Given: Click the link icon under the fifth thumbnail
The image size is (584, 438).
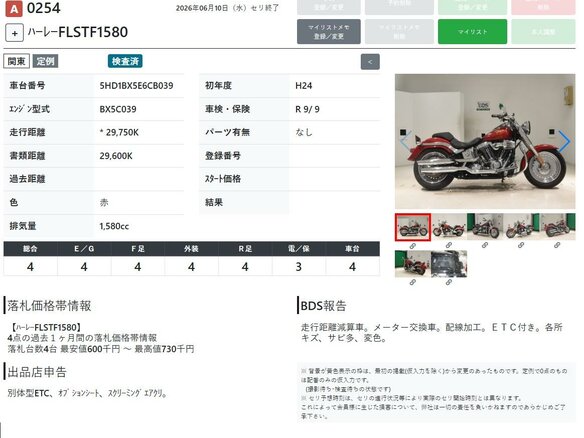Looking at the screenshot, I should coord(557,245).
